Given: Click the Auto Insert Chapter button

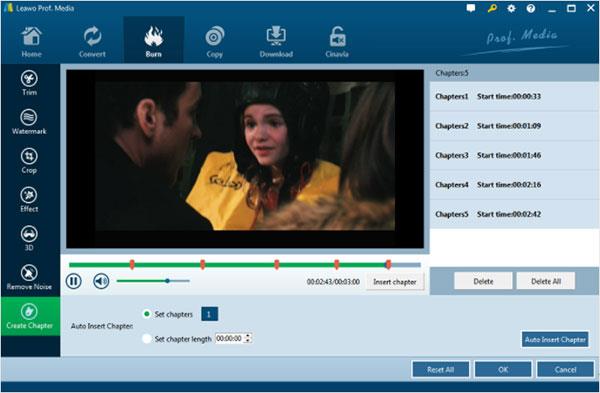Looking at the screenshot, I should [555, 339].
